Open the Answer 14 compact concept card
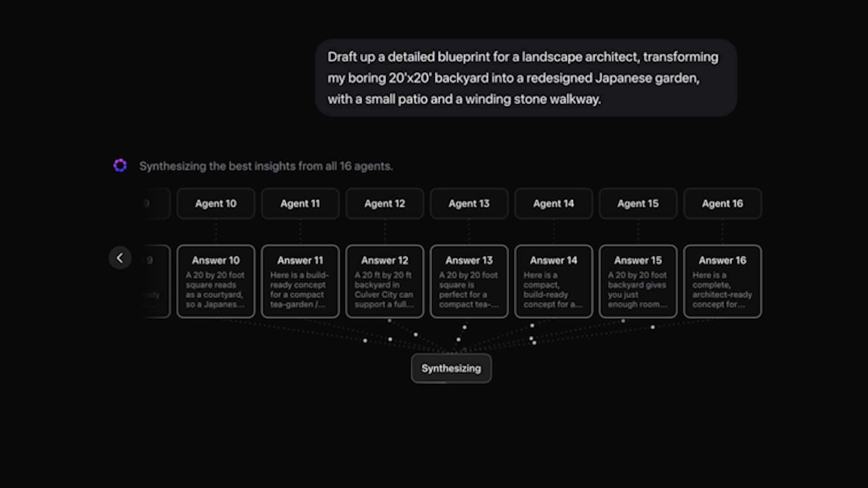 click(x=553, y=282)
